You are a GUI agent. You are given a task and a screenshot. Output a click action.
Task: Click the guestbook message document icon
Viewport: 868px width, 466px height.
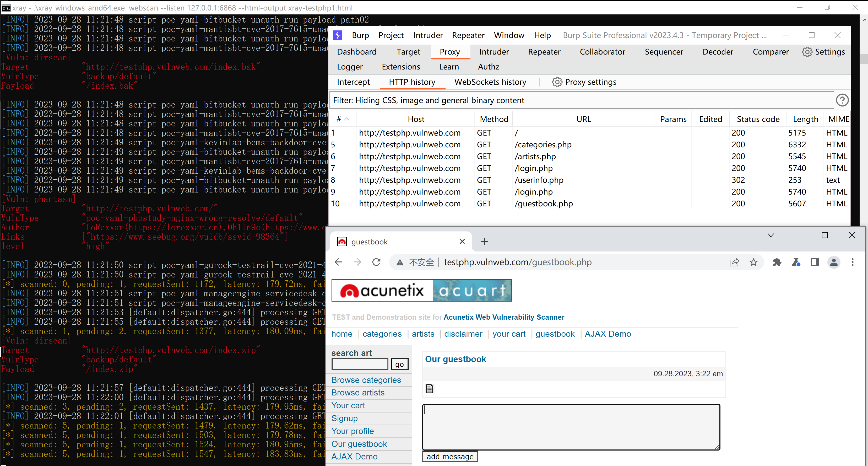pyautogui.click(x=429, y=389)
